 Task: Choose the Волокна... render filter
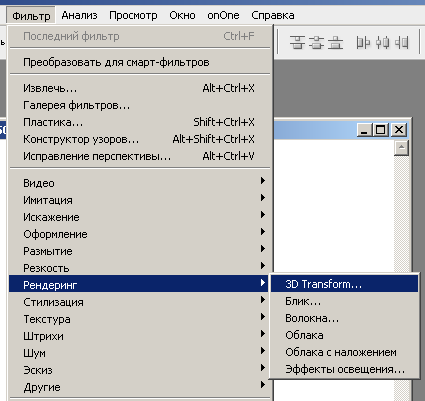[x=344, y=318]
